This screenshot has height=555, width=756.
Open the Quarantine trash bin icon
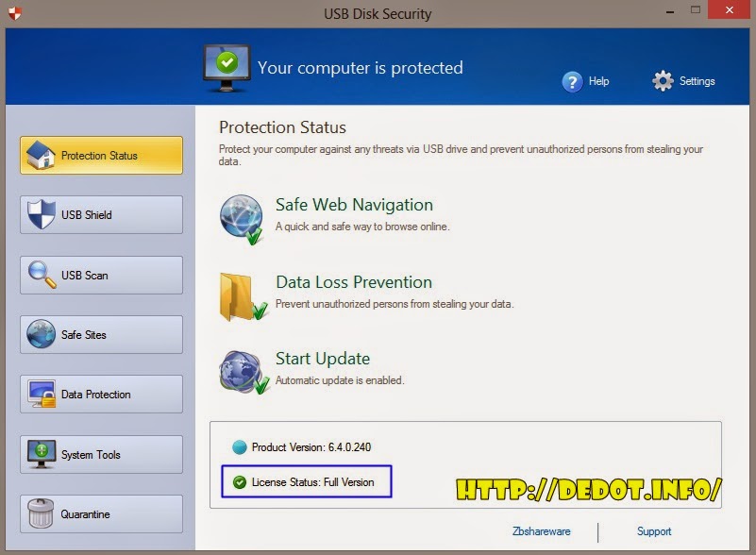coord(42,513)
